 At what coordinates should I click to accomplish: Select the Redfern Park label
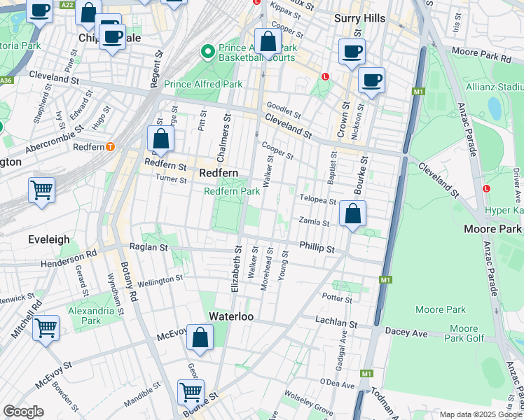(231, 190)
